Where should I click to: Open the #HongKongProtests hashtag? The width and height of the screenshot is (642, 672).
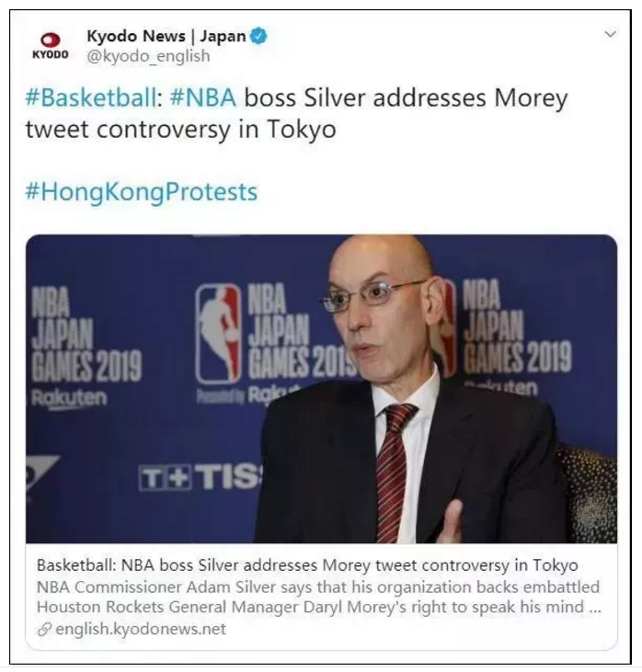click(x=142, y=192)
